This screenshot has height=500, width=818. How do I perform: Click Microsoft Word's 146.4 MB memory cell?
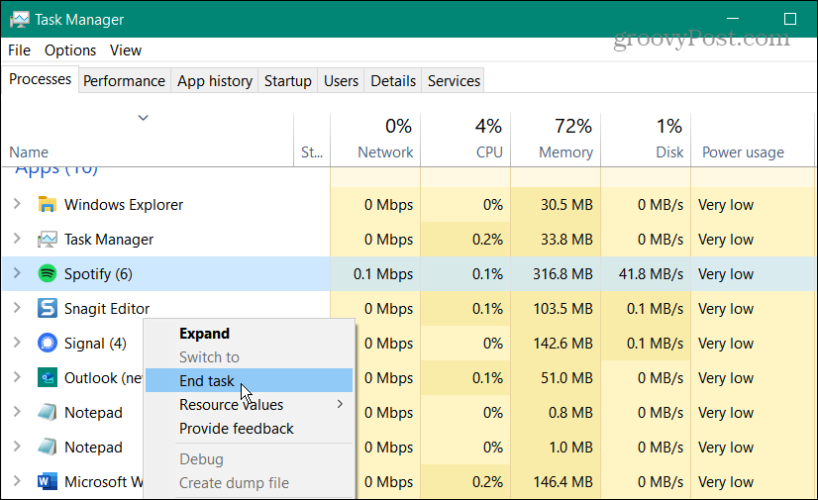[556, 481]
